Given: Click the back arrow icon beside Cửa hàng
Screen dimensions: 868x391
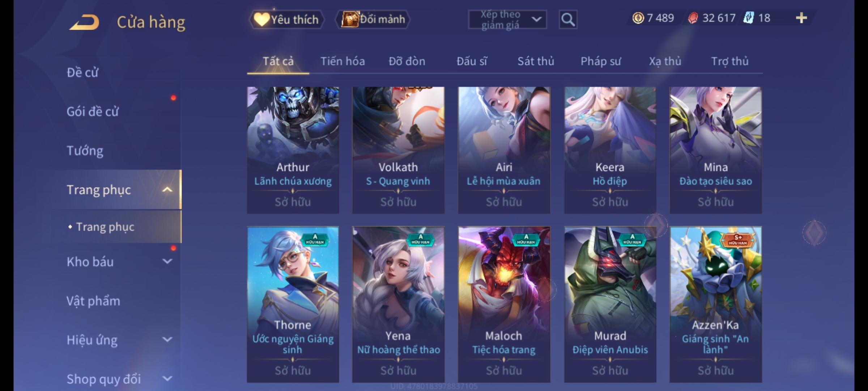Looking at the screenshot, I should pyautogui.click(x=84, y=22).
